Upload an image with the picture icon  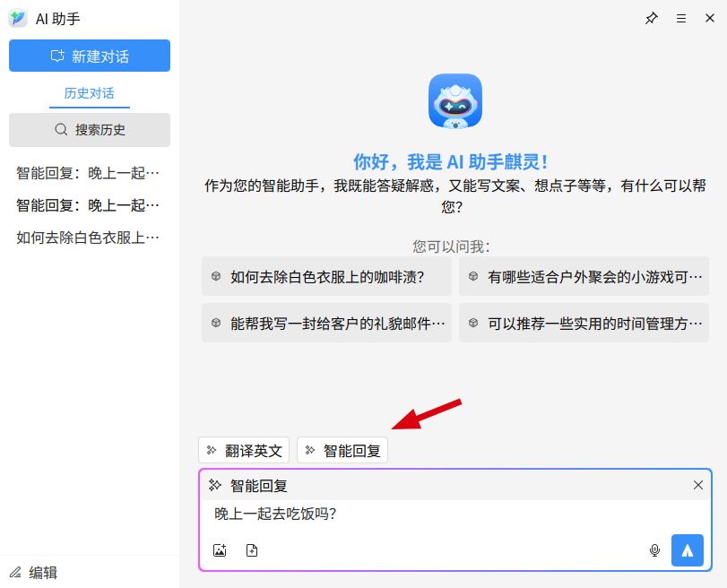[x=220, y=550]
